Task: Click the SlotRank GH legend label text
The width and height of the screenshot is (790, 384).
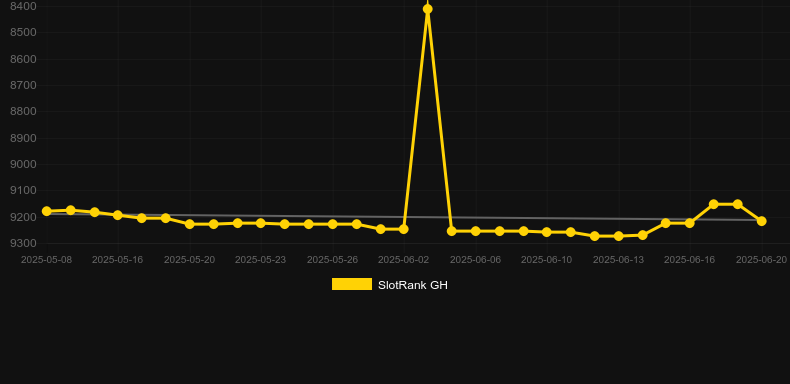Action: point(413,285)
